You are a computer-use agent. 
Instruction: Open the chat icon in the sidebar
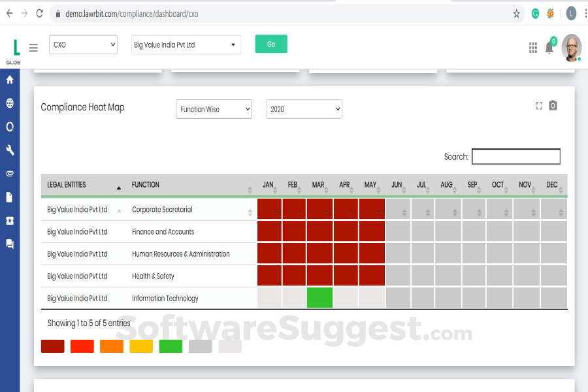9,244
